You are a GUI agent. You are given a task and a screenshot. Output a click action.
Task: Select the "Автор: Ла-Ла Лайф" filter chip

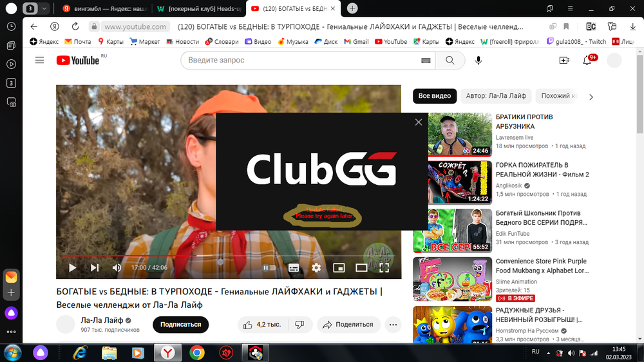tap(496, 96)
